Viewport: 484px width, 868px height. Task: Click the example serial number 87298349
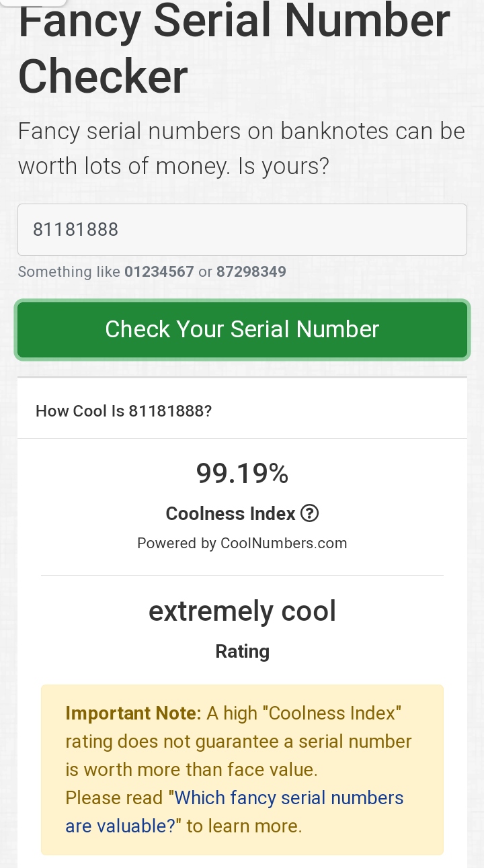pos(251,272)
